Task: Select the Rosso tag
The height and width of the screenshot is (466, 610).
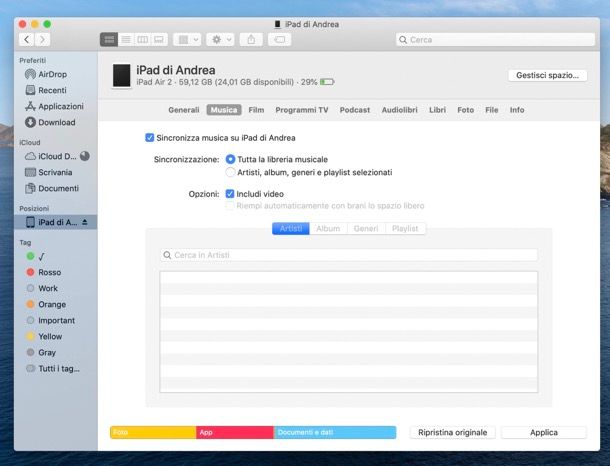Action: pyautogui.click(x=44, y=272)
